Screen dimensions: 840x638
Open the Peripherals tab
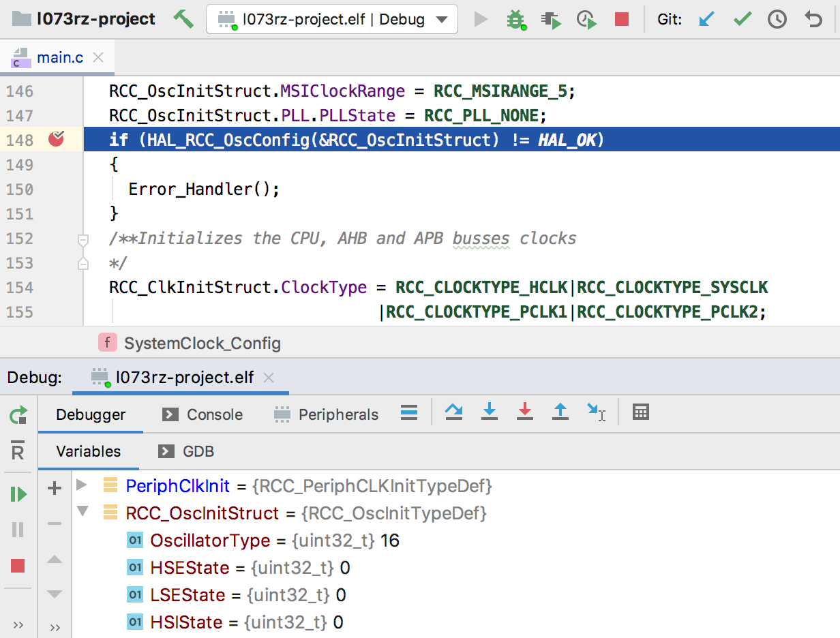pos(326,414)
